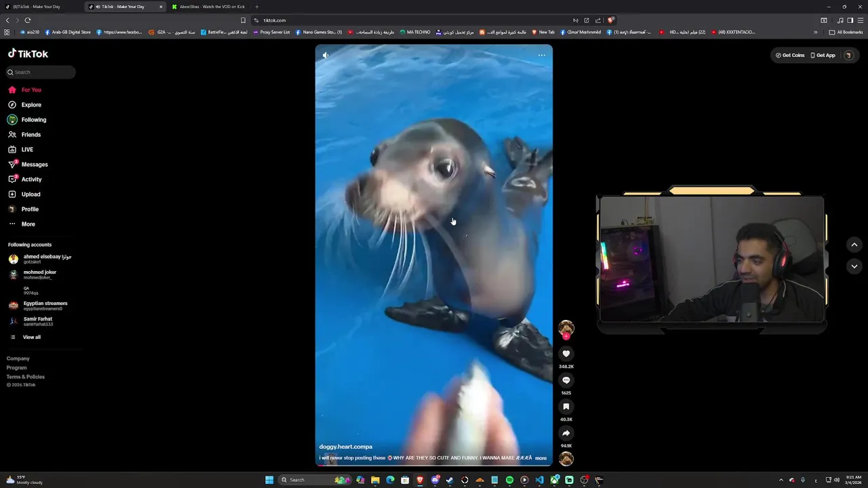Go to previous video with up arrow
868x488 pixels.
point(854,245)
